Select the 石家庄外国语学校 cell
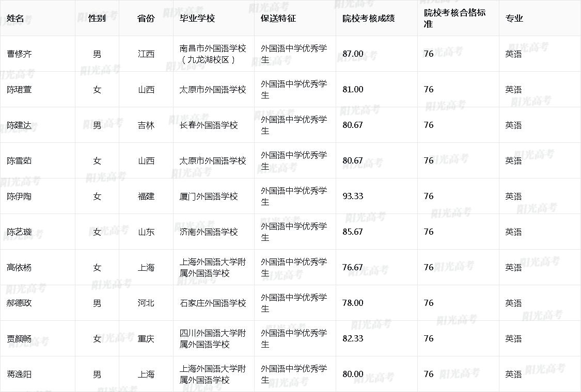The width and height of the screenshot is (581, 392). tap(213, 303)
